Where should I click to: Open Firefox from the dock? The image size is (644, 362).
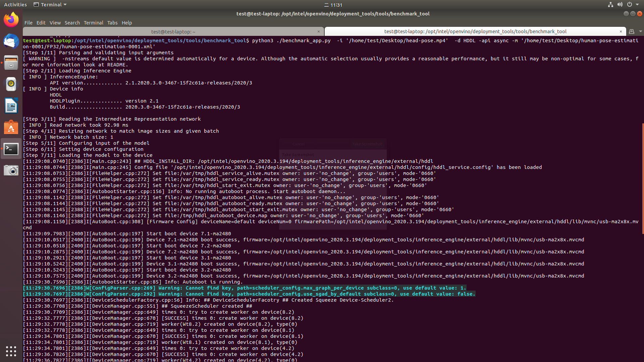(x=11, y=20)
